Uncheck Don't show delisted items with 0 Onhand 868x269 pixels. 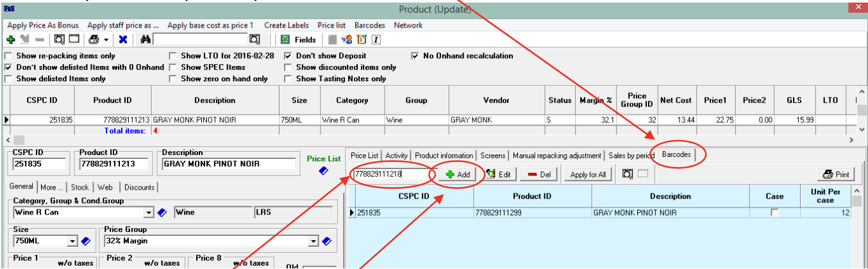(x=8, y=67)
